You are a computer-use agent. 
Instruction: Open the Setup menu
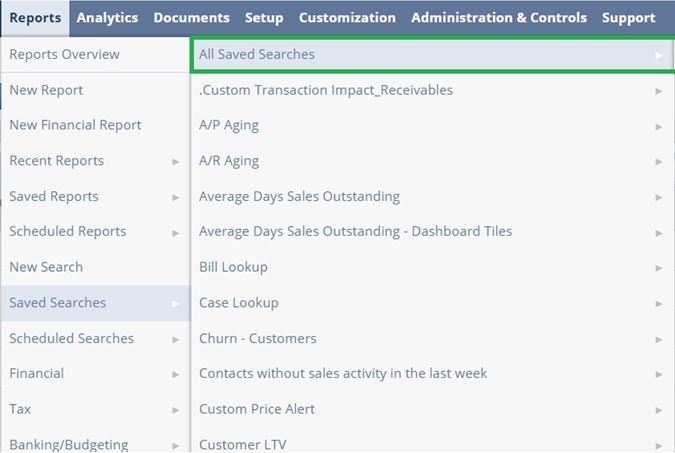click(x=264, y=18)
